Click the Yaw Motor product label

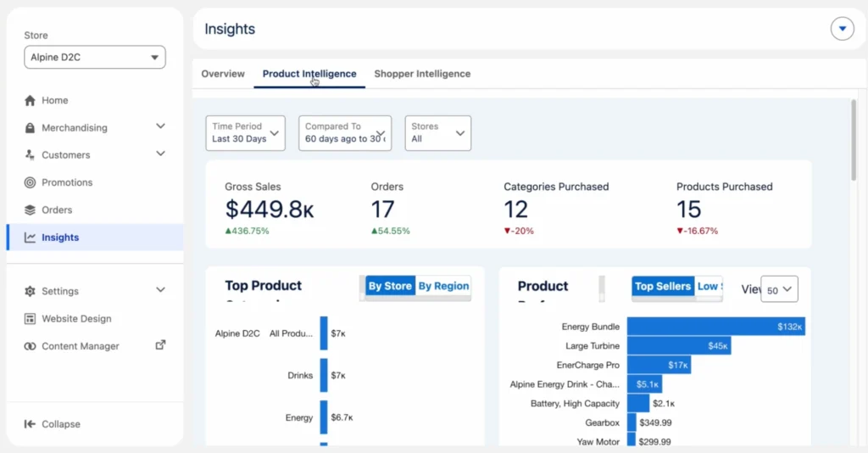click(x=598, y=442)
